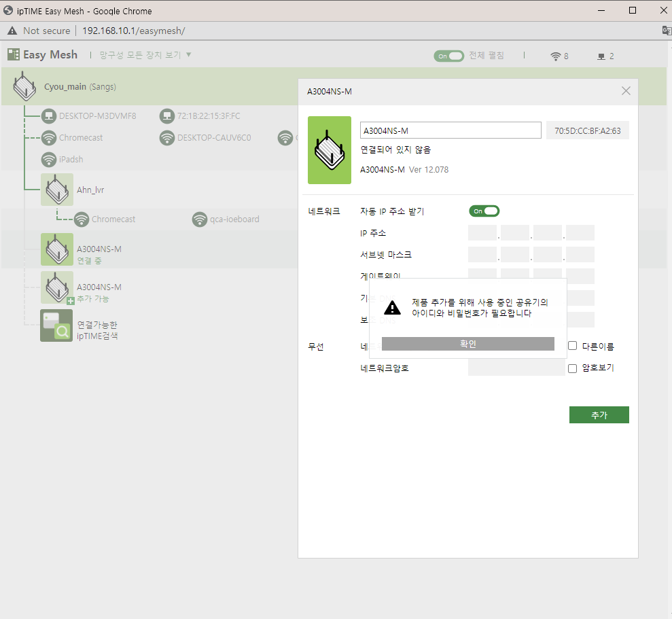
Task: Click the qca-ioeboard device label
Action: click(234, 219)
